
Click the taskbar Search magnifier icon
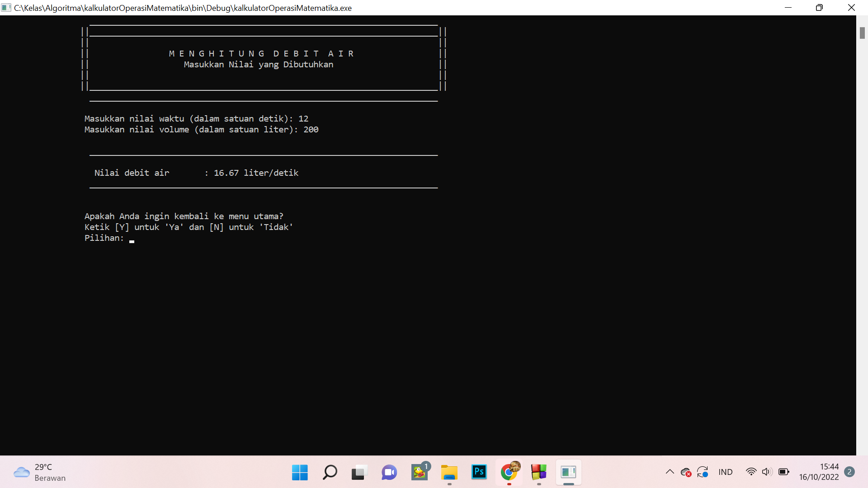[x=330, y=472]
